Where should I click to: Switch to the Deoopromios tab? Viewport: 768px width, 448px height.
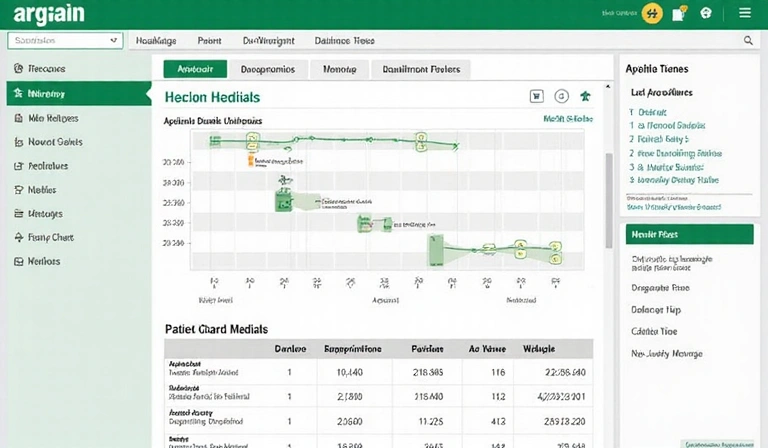268,69
